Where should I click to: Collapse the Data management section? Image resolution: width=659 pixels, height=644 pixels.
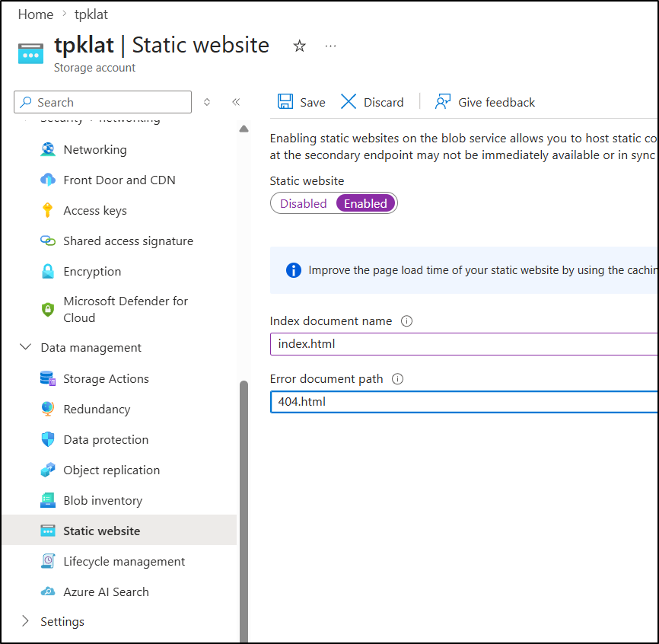click(x=25, y=348)
